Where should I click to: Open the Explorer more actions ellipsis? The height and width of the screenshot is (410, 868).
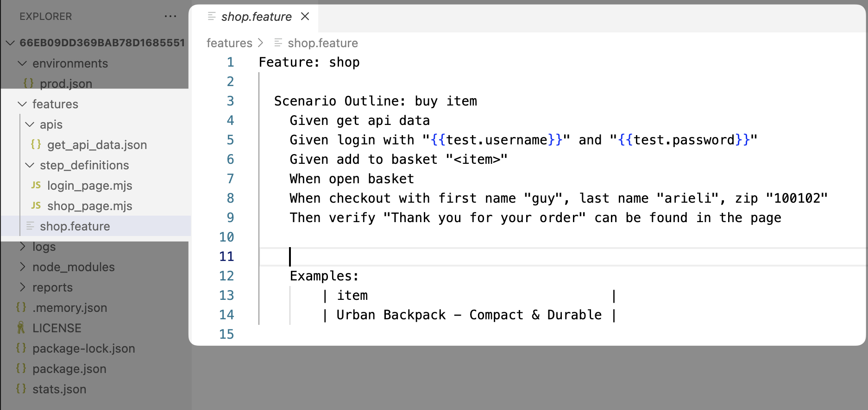click(170, 16)
